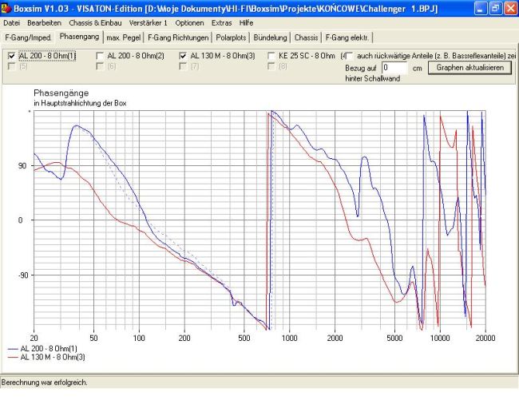Select the Phasengang tab
Image resolution: width=519 pixels, height=420 pixels.
coord(79,37)
